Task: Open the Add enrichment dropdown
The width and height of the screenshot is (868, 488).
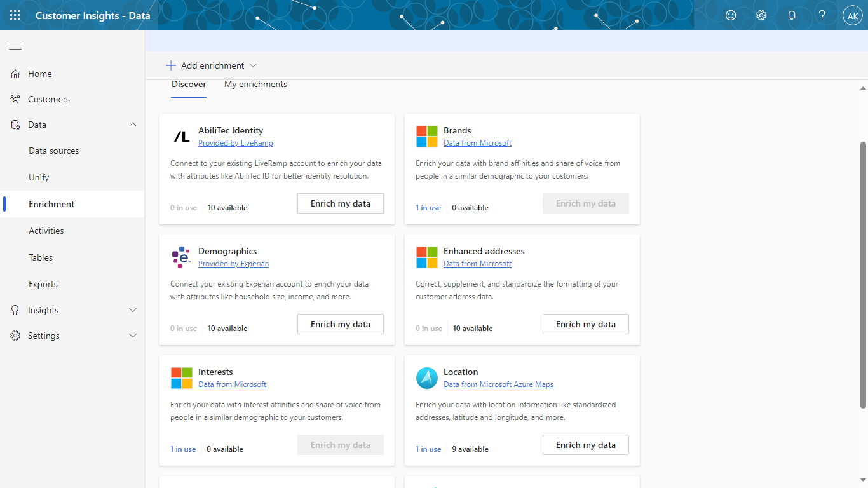Action: coord(212,65)
